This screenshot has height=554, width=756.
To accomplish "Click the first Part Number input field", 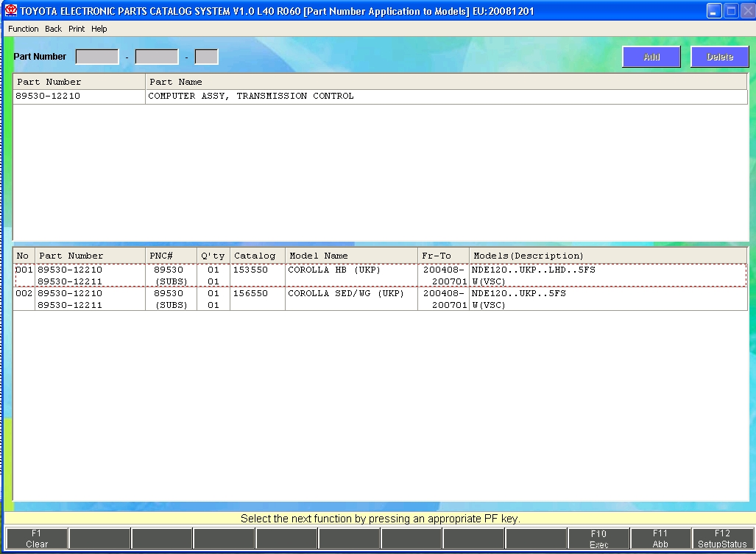I will [97, 57].
